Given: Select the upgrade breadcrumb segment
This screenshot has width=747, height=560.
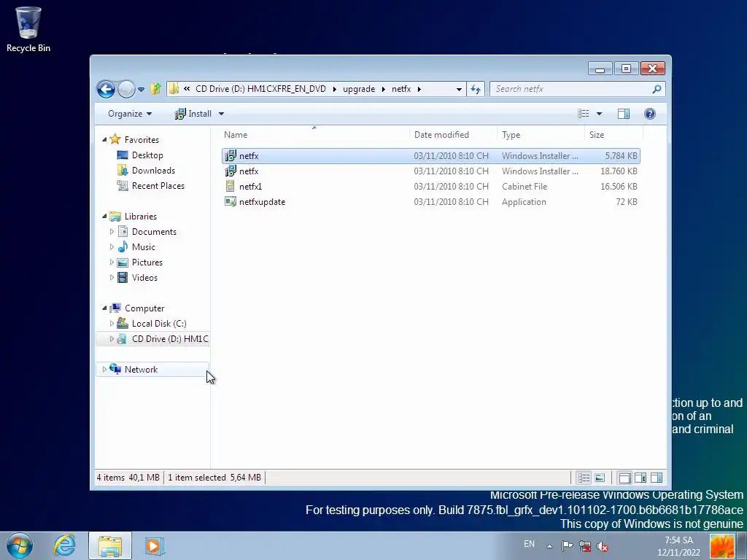Looking at the screenshot, I should (359, 89).
